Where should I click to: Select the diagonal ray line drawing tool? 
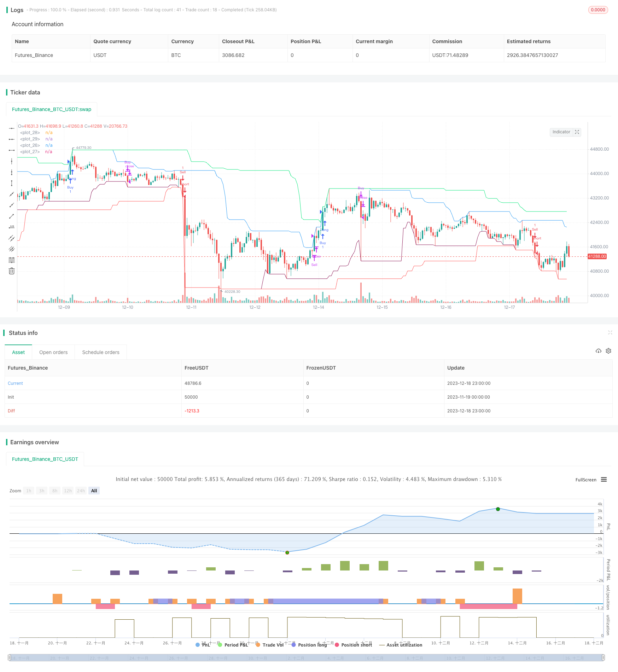pyautogui.click(x=12, y=205)
